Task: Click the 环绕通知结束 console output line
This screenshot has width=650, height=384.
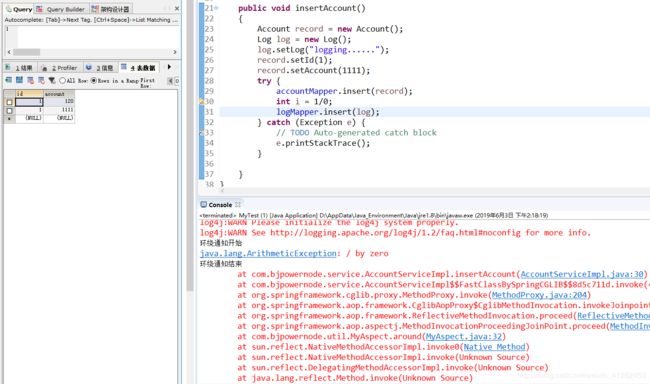Action: pyautogui.click(x=221, y=264)
